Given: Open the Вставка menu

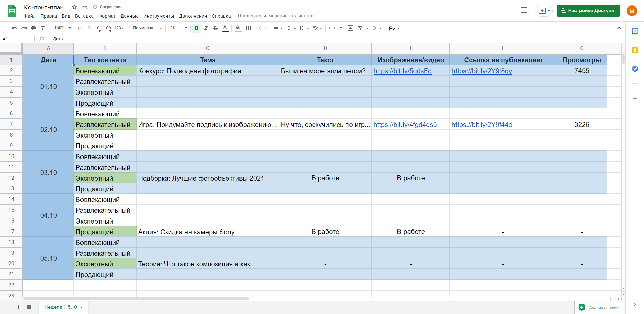Looking at the screenshot, I should click(x=84, y=16).
